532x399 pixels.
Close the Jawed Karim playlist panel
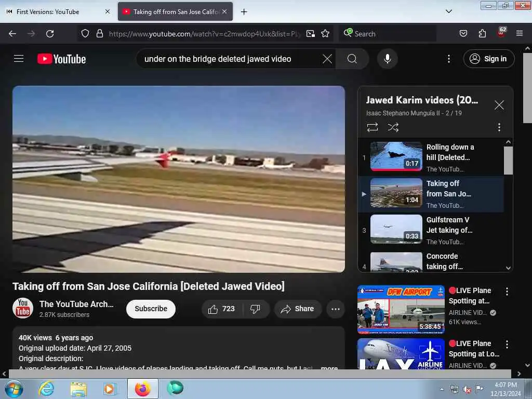click(499, 105)
